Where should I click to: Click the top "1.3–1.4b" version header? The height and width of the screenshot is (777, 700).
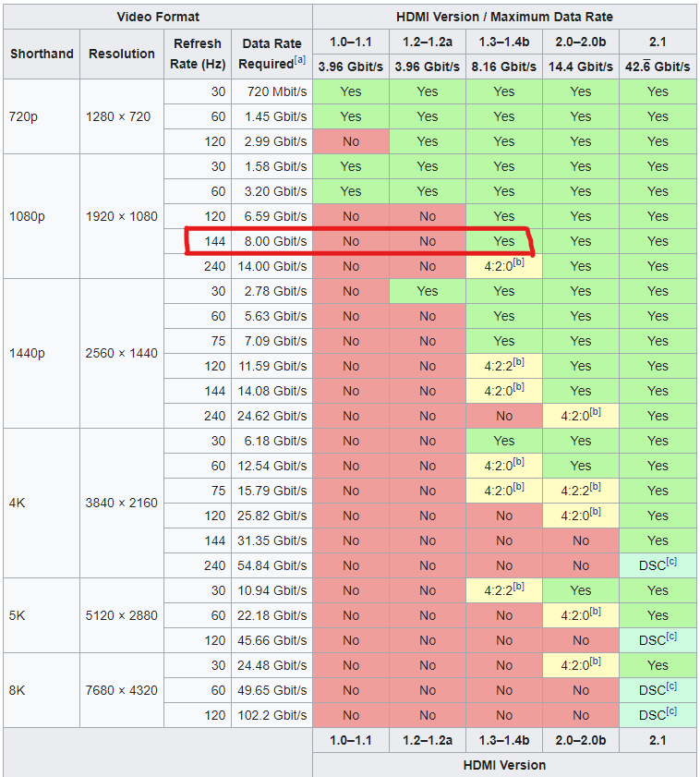504,42
